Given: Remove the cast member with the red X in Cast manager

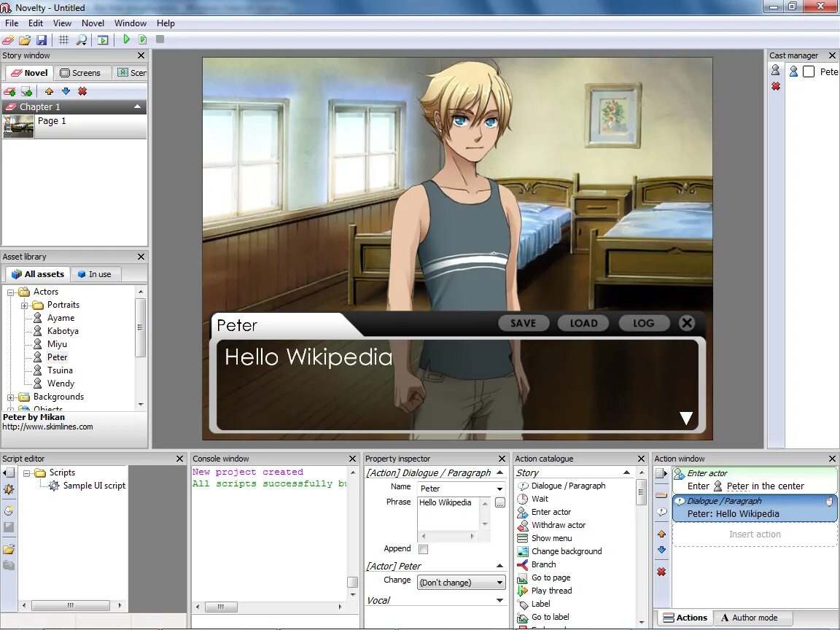Looking at the screenshot, I should [776, 86].
